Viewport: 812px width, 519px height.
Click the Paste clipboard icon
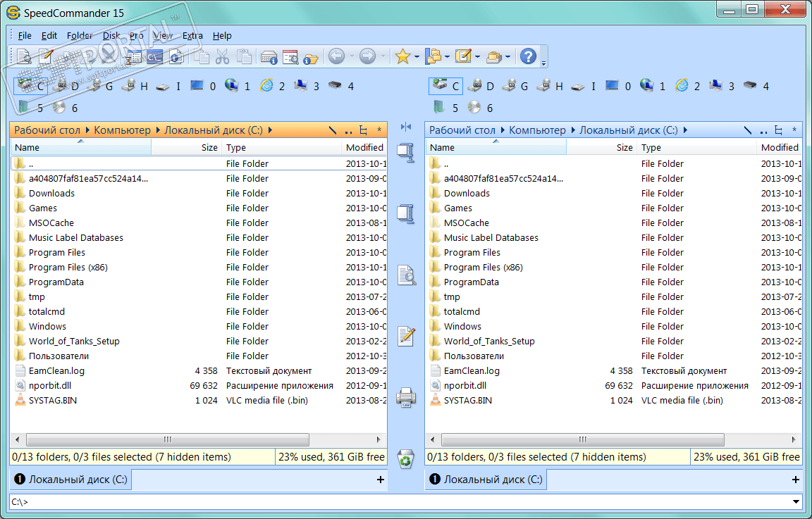click(x=243, y=56)
